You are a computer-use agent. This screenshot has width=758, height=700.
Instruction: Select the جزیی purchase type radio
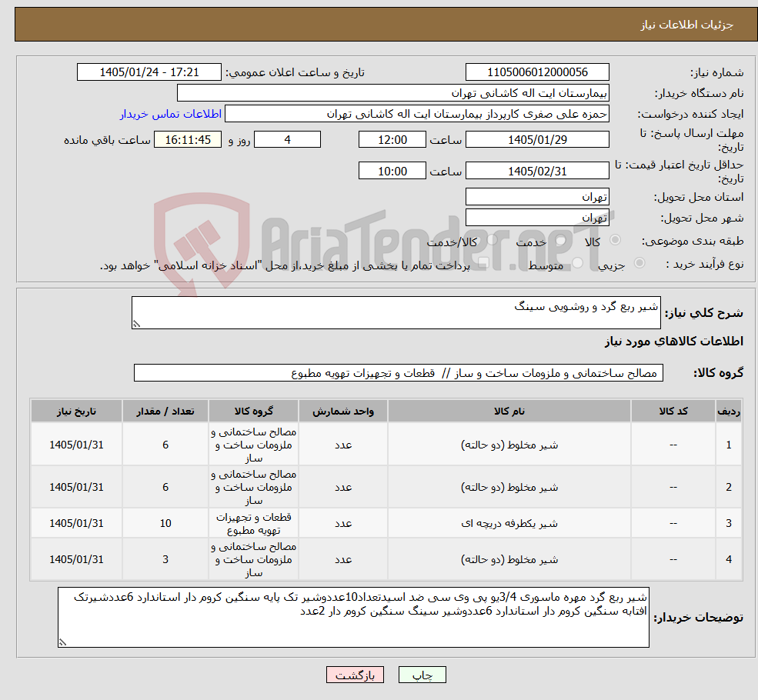(x=639, y=263)
